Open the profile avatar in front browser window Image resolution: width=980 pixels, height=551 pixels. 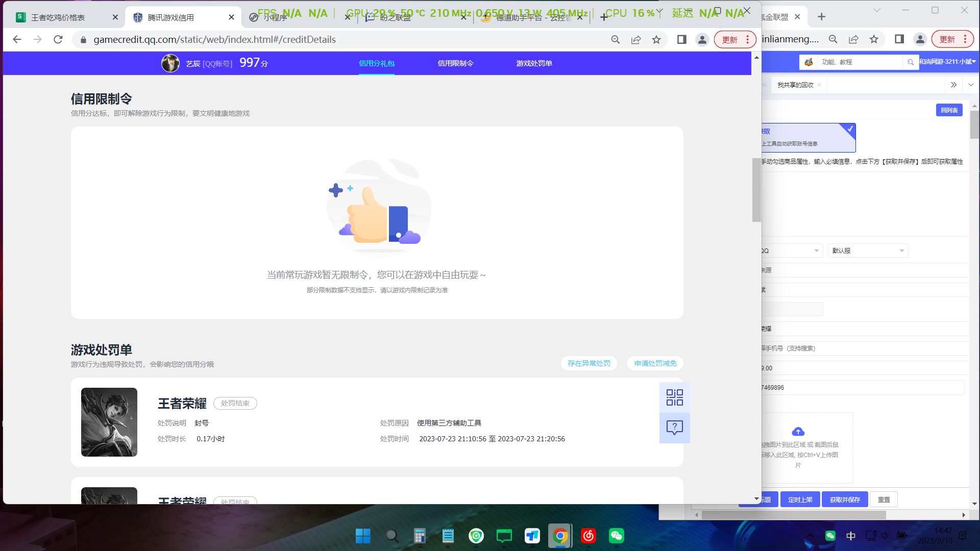click(x=702, y=39)
